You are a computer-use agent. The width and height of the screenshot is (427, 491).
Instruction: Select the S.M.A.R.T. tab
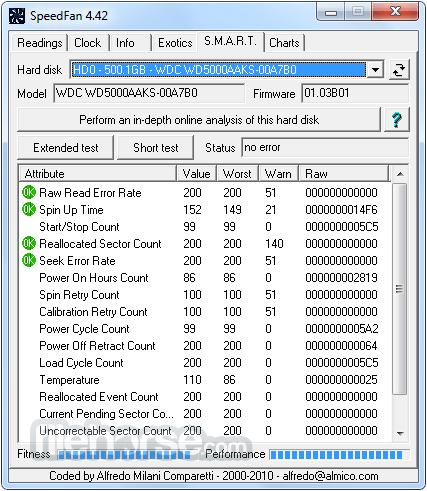point(231,41)
